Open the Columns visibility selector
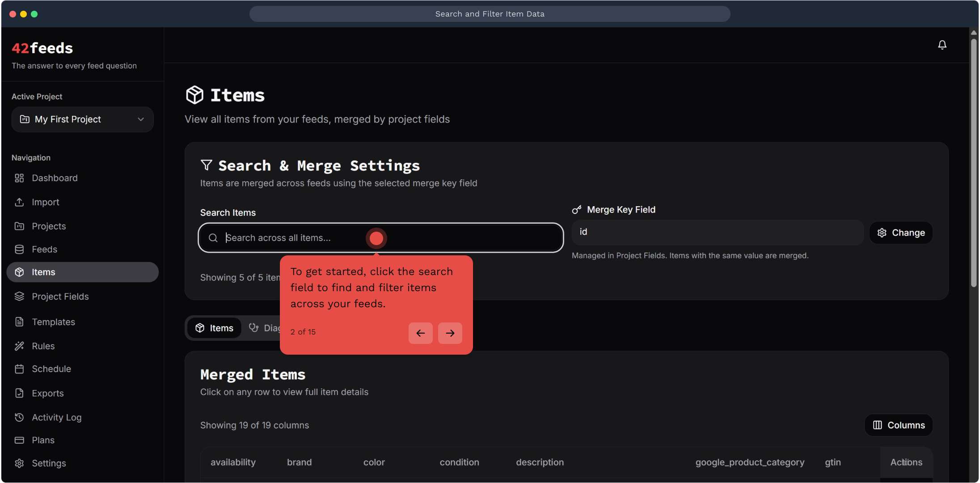 pos(899,425)
